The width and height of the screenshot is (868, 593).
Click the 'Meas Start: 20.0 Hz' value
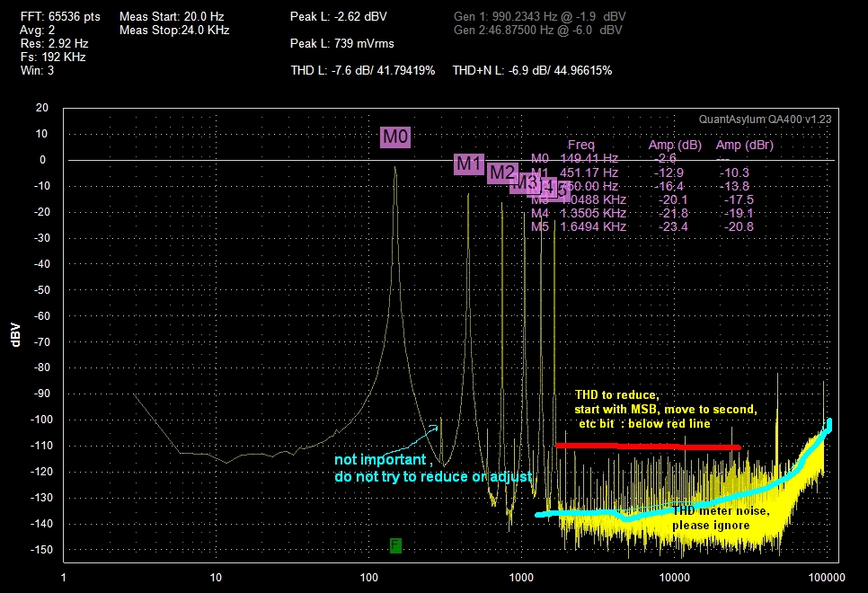point(172,16)
